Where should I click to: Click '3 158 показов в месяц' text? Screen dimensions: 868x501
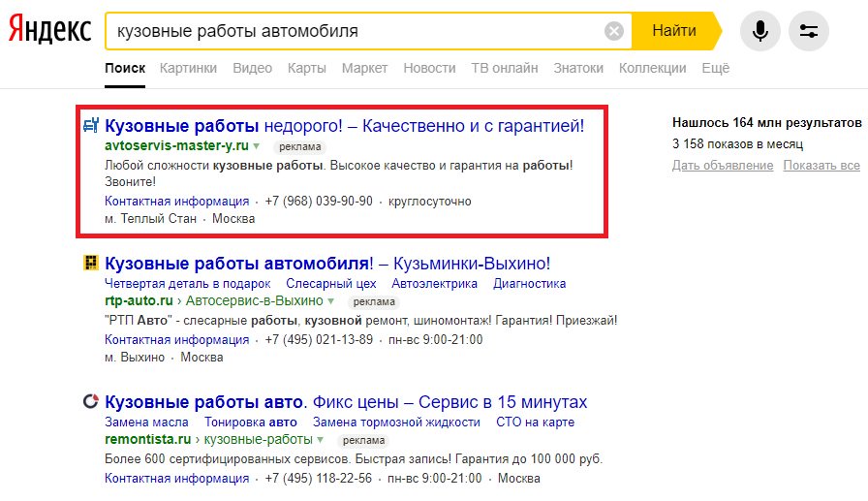tap(737, 144)
